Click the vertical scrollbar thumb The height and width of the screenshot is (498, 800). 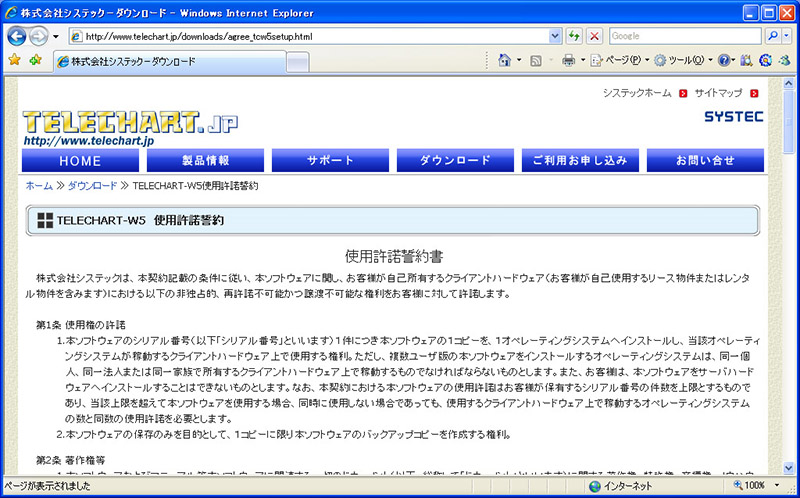[x=789, y=121]
